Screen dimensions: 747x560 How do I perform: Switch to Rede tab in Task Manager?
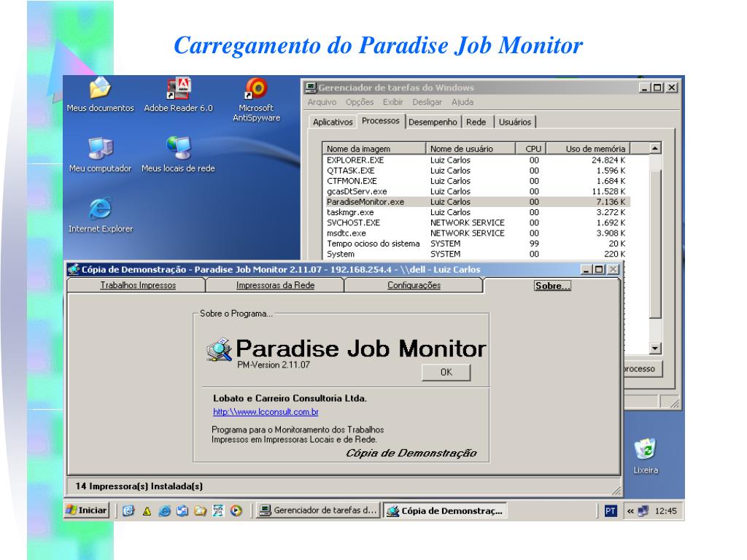pos(476,122)
